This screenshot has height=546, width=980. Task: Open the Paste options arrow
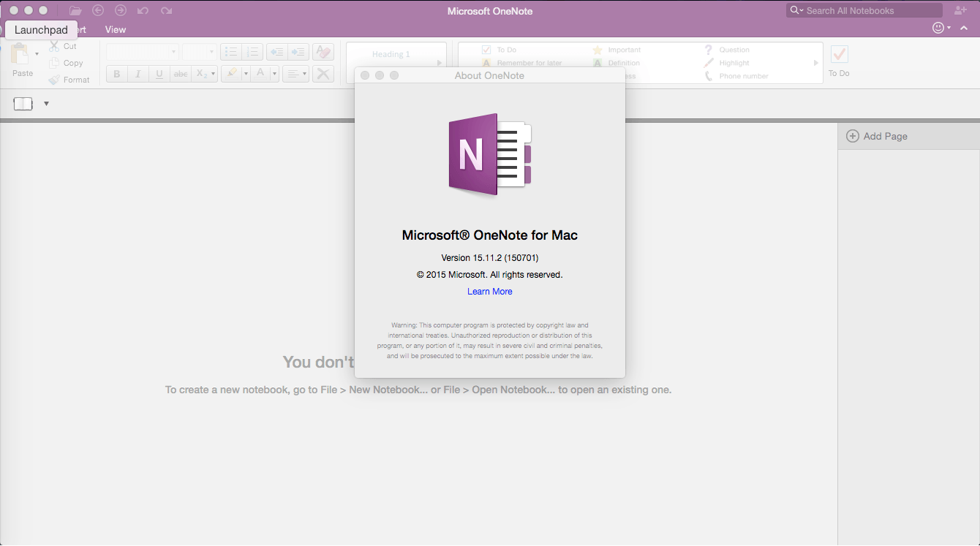coord(37,54)
